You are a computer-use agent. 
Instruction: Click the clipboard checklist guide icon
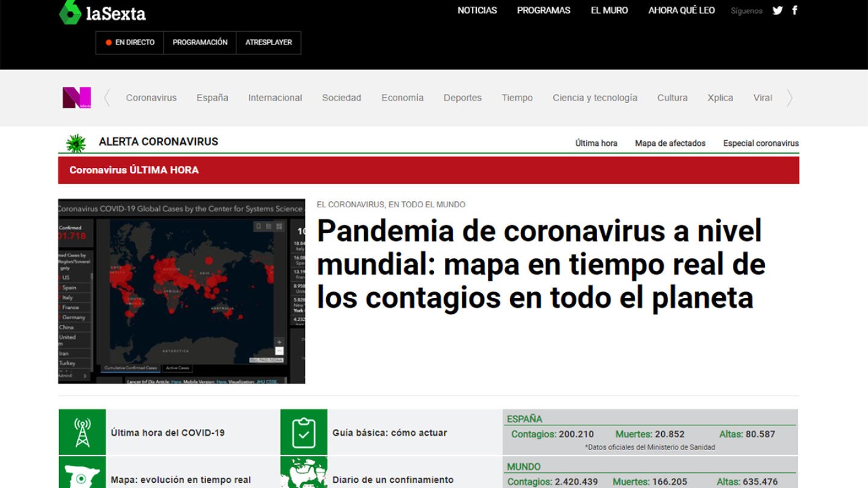304,433
